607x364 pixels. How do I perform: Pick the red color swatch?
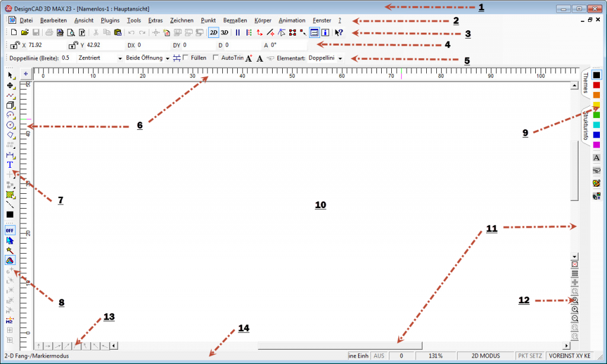pyautogui.click(x=596, y=85)
